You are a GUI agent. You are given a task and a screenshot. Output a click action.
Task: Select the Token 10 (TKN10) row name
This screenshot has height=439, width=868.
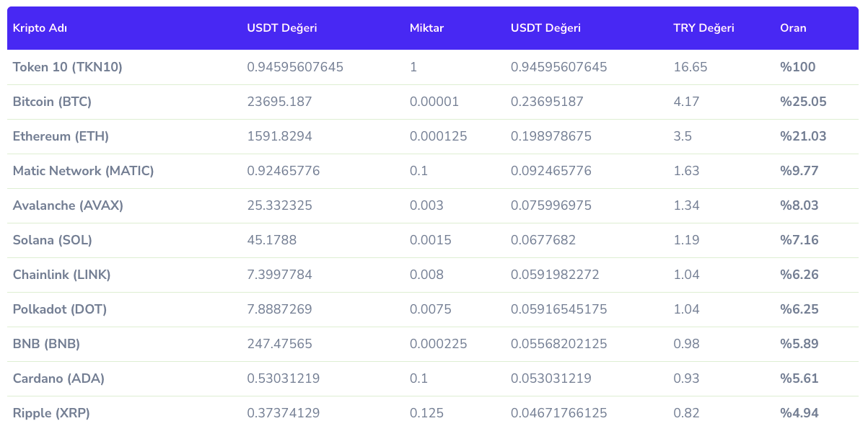pos(68,67)
